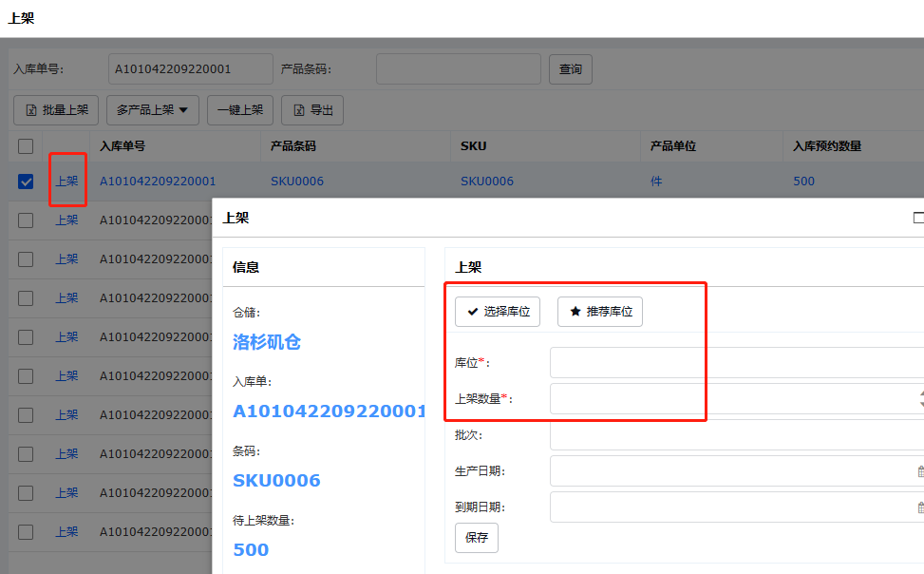Focus the 库位 input field
Screen dimensions: 924x574
click(737, 362)
